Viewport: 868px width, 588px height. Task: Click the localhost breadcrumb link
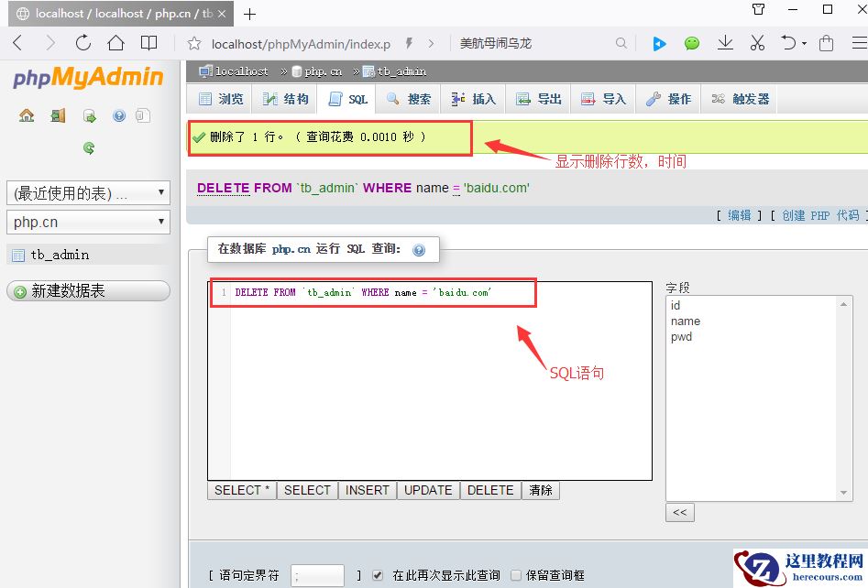tap(241, 71)
